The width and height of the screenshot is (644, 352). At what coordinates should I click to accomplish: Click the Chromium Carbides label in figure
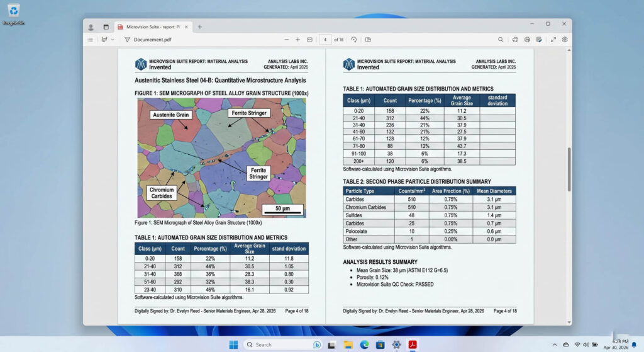click(162, 193)
